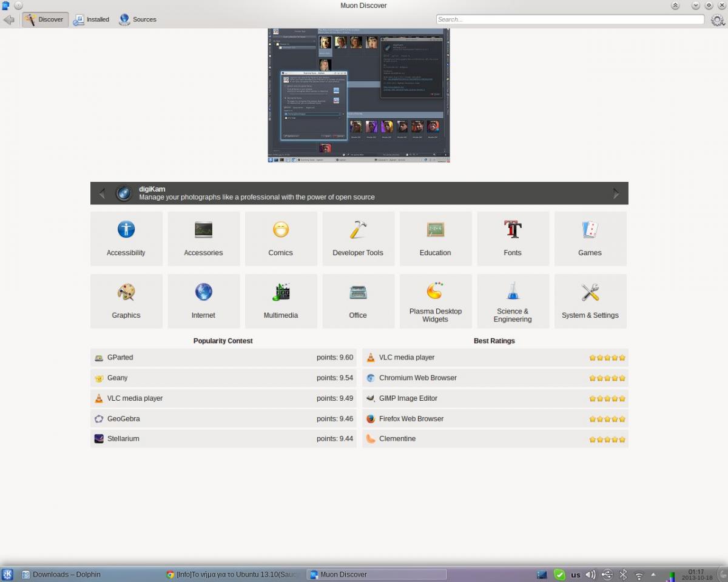The height and width of the screenshot is (582, 728).
Task: Open VLC media player in Popularity Contest
Action: pos(223,398)
